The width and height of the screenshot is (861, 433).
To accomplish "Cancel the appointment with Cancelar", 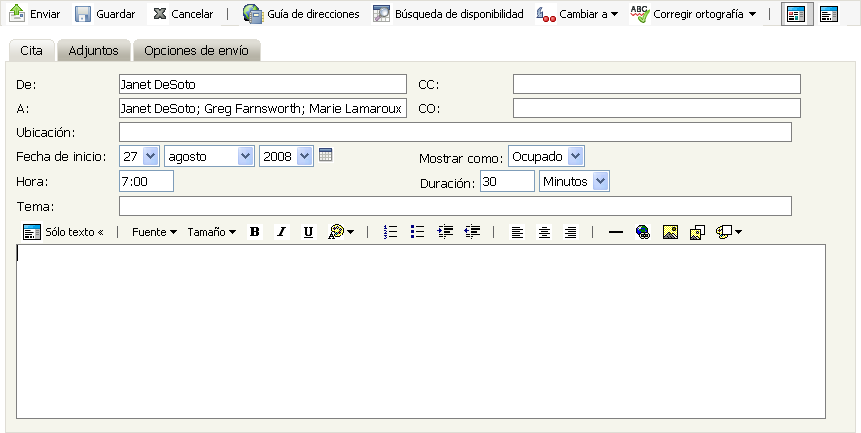I will pos(183,14).
